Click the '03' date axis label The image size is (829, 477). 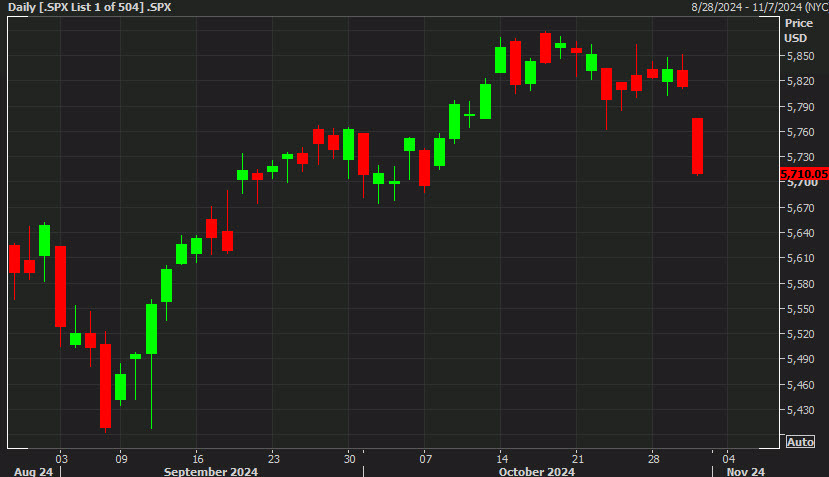coord(61,459)
